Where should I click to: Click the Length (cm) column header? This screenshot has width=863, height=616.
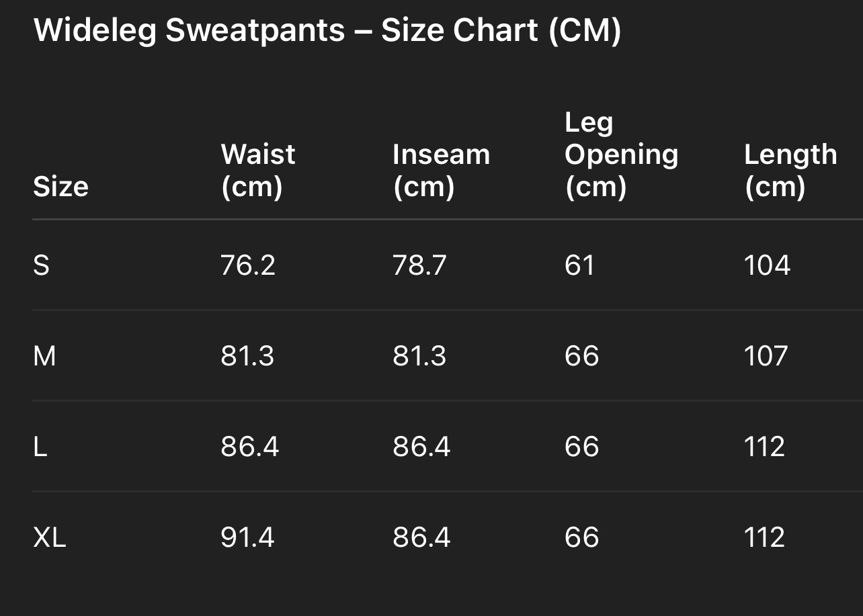pos(790,171)
